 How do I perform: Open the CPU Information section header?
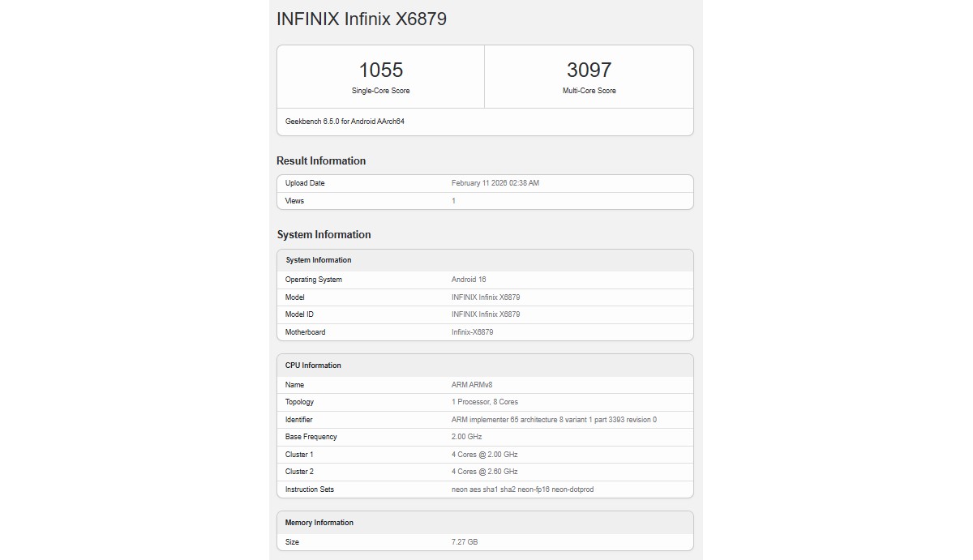click(313, 365)
